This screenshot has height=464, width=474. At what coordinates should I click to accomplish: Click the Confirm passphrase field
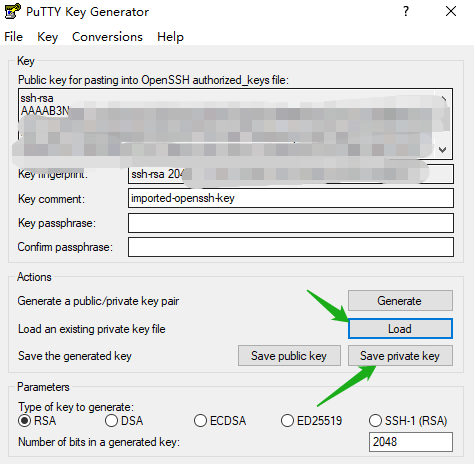tap(291, 247)
